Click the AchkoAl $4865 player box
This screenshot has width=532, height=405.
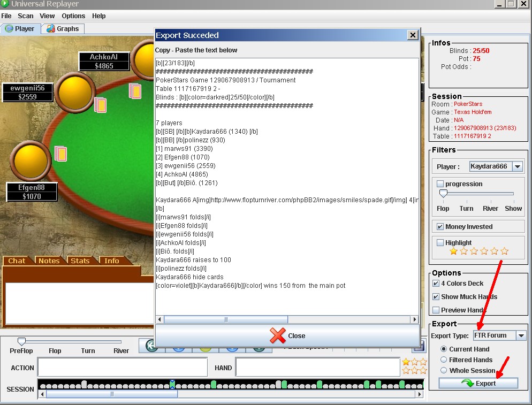click(104, 62)
